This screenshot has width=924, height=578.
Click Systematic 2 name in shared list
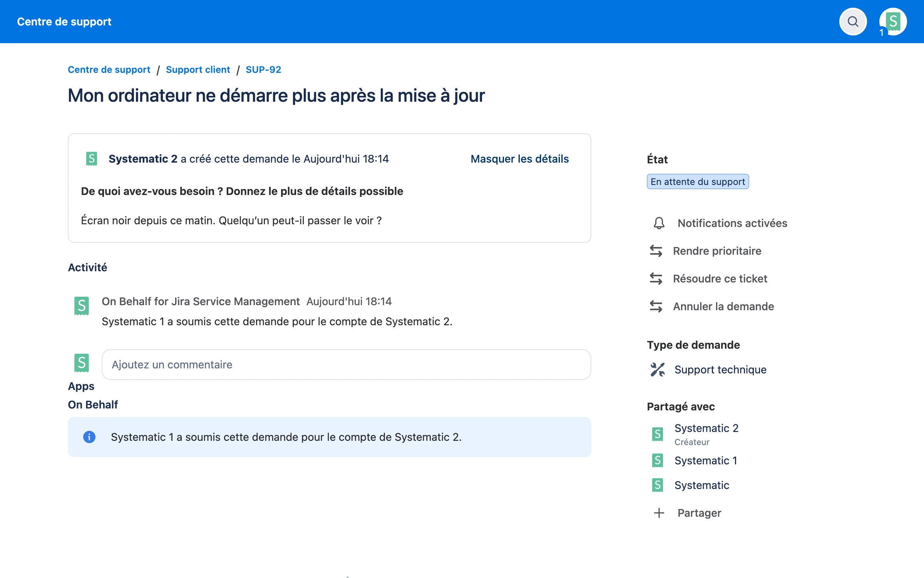[706, 428]
